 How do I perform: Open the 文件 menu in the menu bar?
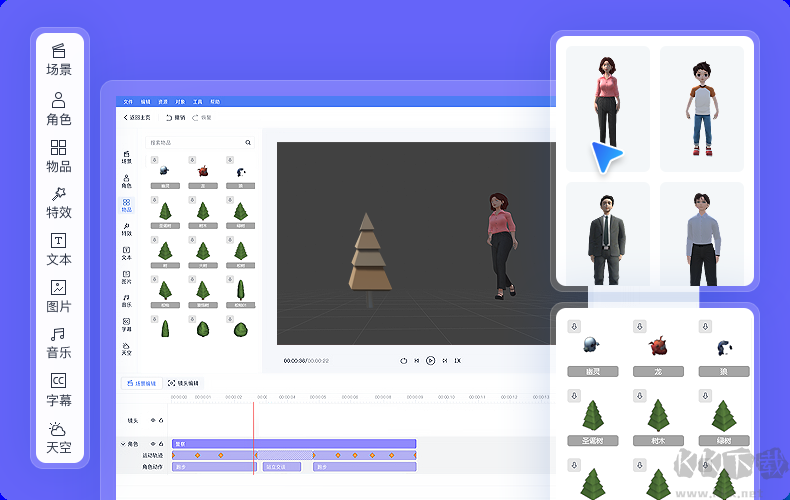(128, 102)
